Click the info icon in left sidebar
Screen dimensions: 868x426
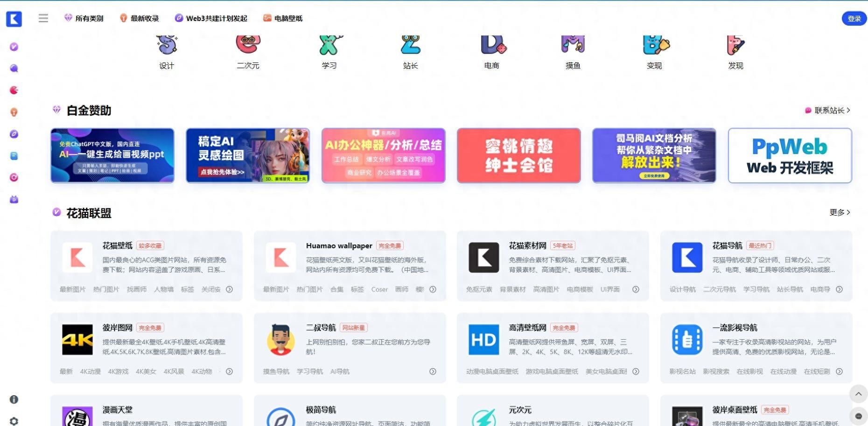(x=14, y=399)
